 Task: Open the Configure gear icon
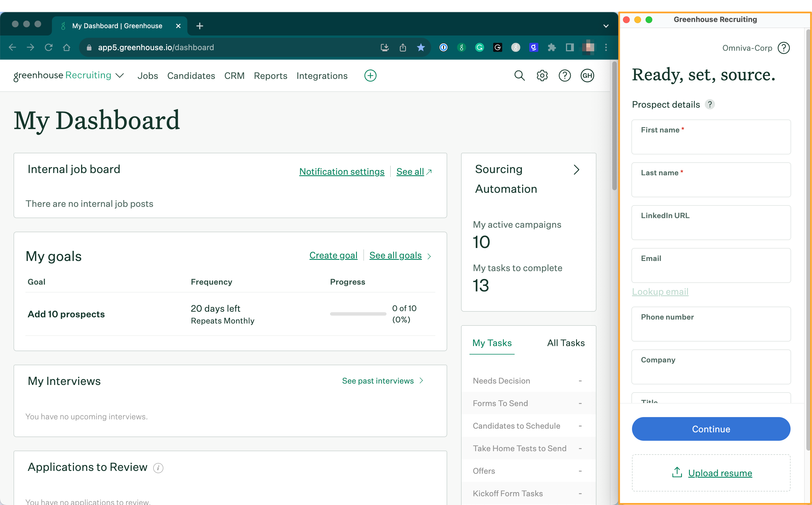coord(542,76)
